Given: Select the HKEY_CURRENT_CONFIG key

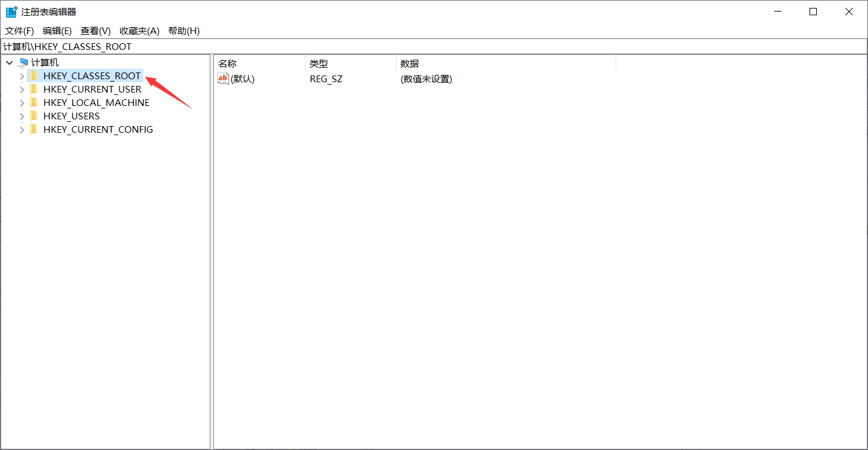Looking at the screenshot, I should [98, 129].
